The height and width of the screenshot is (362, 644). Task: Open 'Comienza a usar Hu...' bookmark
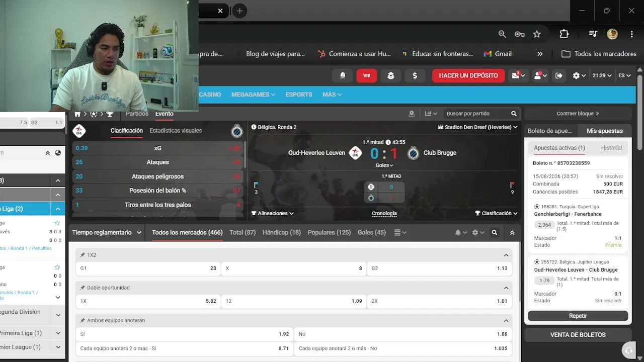(354, 54)
